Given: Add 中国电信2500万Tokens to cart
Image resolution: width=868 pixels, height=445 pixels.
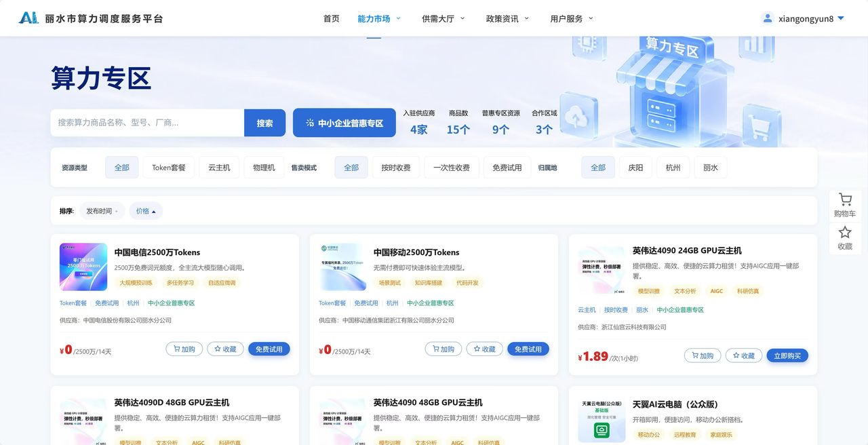Looking at the screenshot, I should (x=184, y=349).
